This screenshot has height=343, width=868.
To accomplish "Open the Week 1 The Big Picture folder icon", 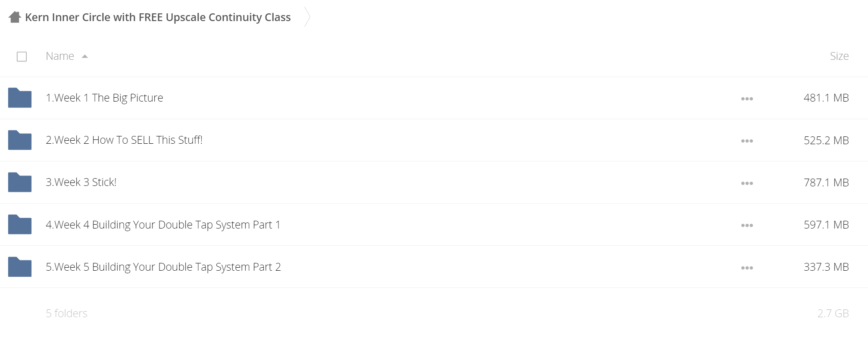I will [20, 98].
